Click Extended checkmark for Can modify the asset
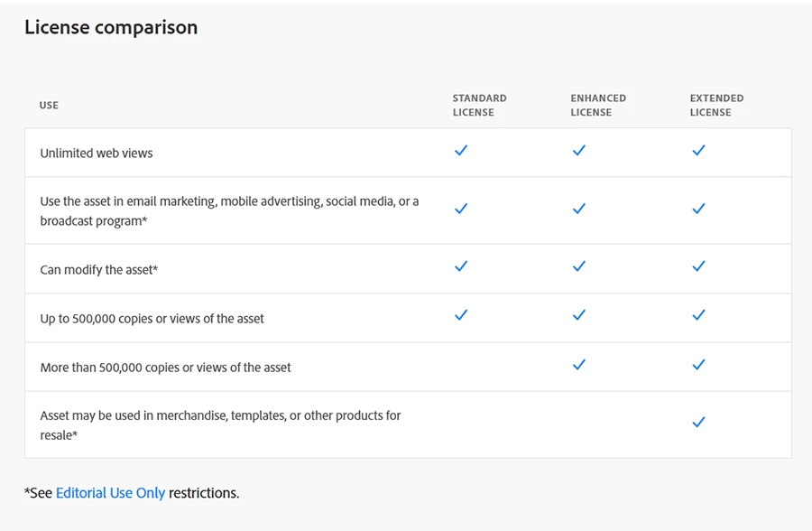 [698, 266]
